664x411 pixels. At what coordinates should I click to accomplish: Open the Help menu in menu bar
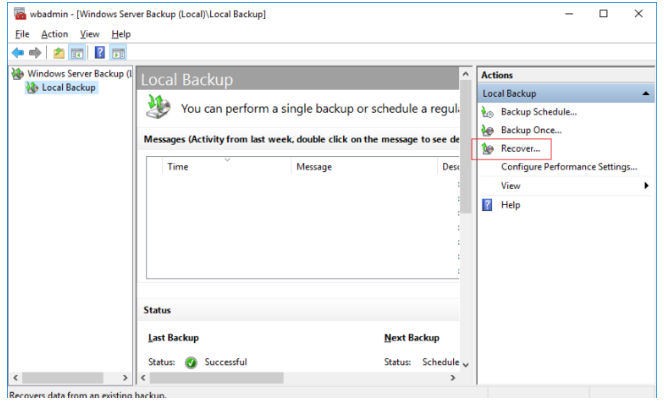point(121,34)
